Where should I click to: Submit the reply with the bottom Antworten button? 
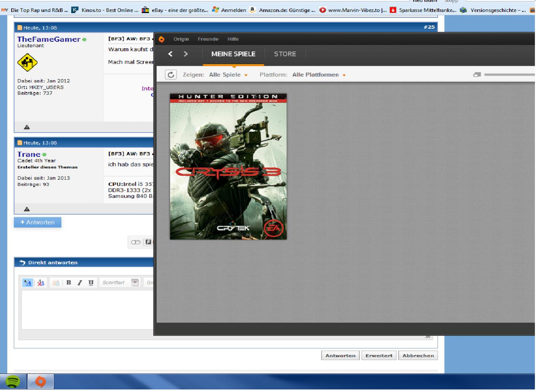[340, 355]
